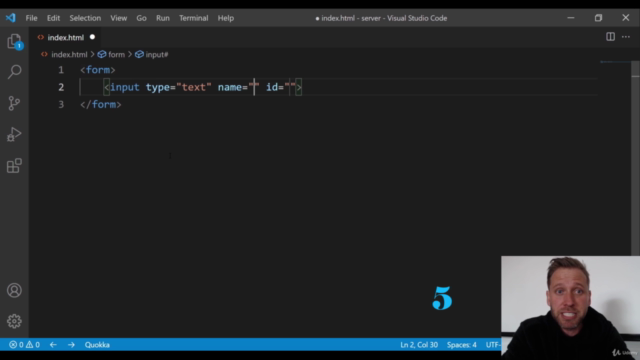This screenshot has width=640, height=360.
Task: Click Spaces: 4 indentation setting
Action: 461,345
